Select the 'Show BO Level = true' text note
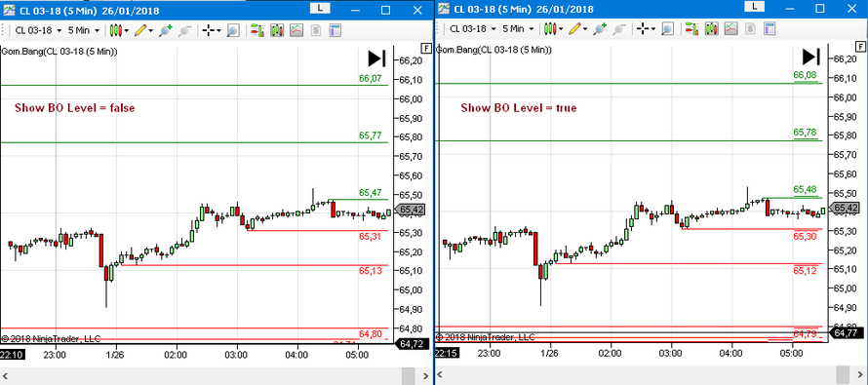The image size is (868, 385). (519, 108)
